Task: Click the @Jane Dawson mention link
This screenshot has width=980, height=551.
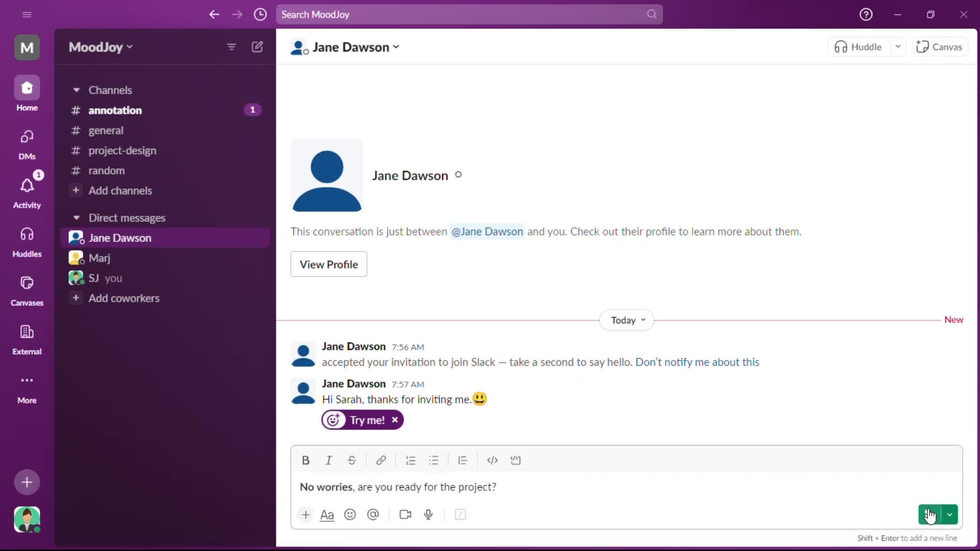Action: 487,232
